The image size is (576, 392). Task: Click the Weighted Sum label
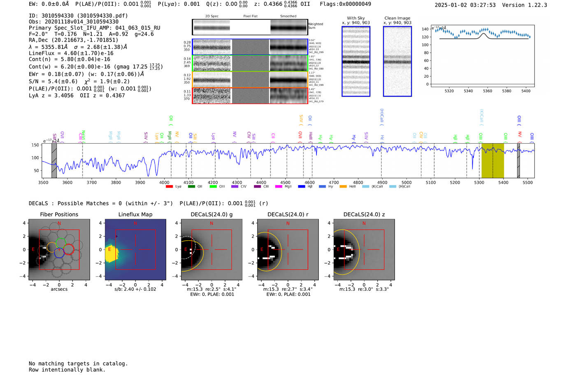click(316, 26)
